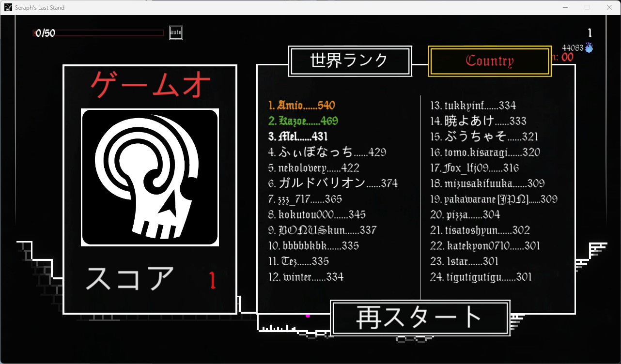The height and width of the screenshot is (364, 621).
Task: Select rank 2 entry Kazoe 469
Action: (303, 121)
